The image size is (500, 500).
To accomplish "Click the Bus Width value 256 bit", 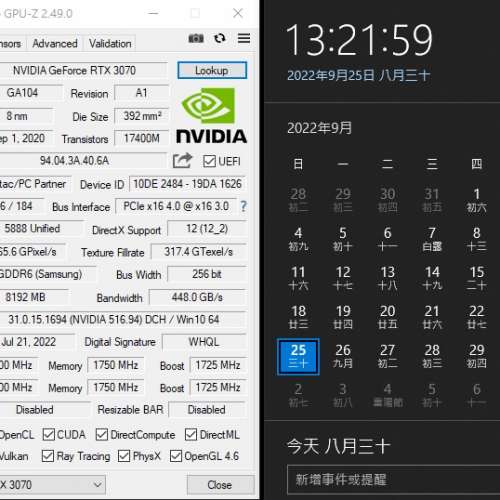I will [x=207, y=274].
